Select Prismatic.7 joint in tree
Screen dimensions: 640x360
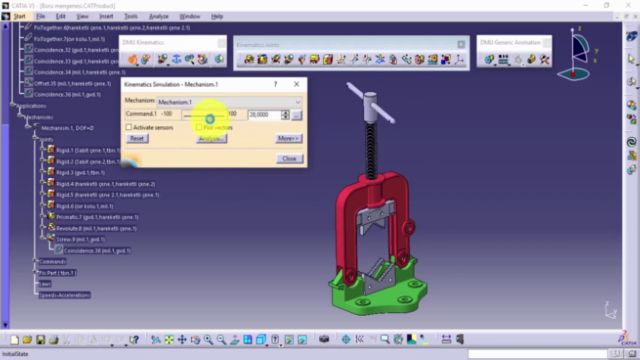pyautogui.click(x=97, y=217)
